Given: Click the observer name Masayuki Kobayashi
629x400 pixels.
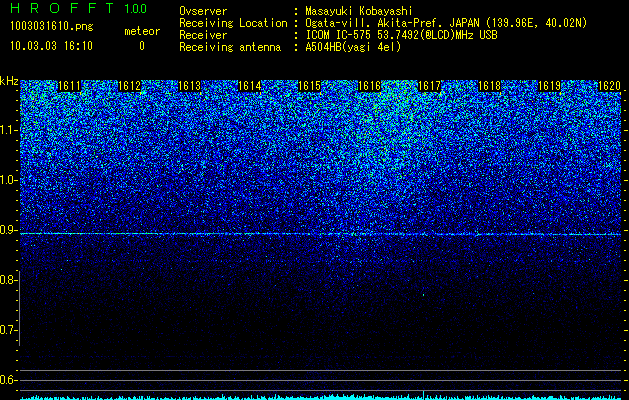Looking at the screenshot, I should click(x=359, y=11).
